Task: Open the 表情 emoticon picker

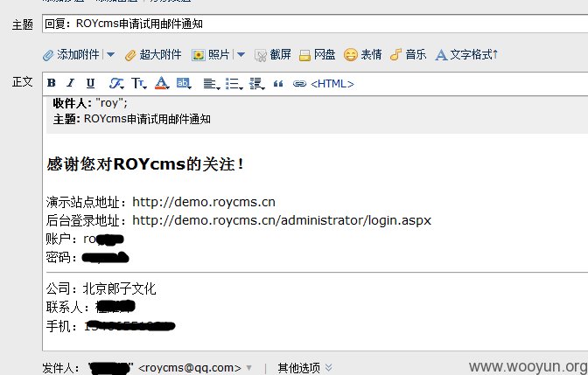Action: (x=362, y=55)
